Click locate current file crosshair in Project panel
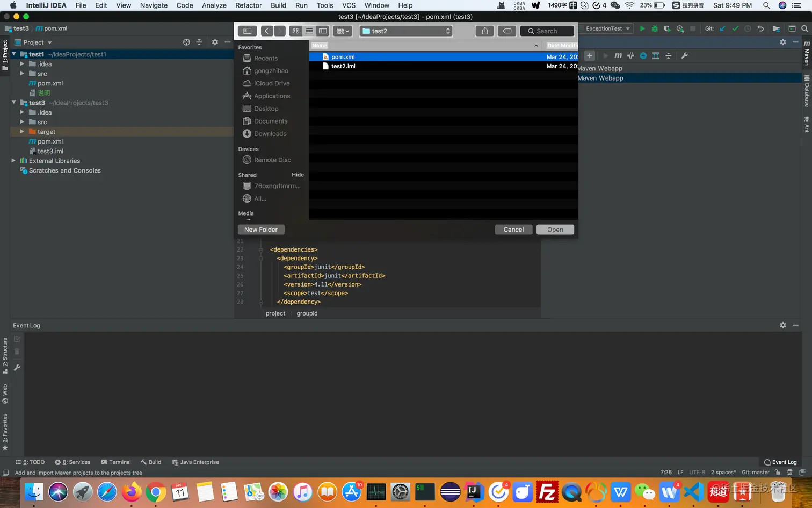Viewport: 812px width, 508px height. click(186, 42)
